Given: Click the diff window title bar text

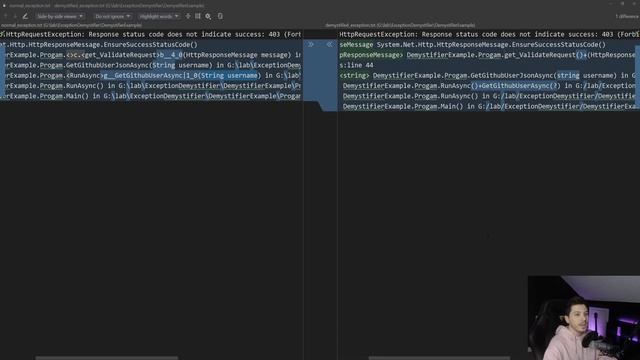Looking at the screenshot, I should (106, 5).
